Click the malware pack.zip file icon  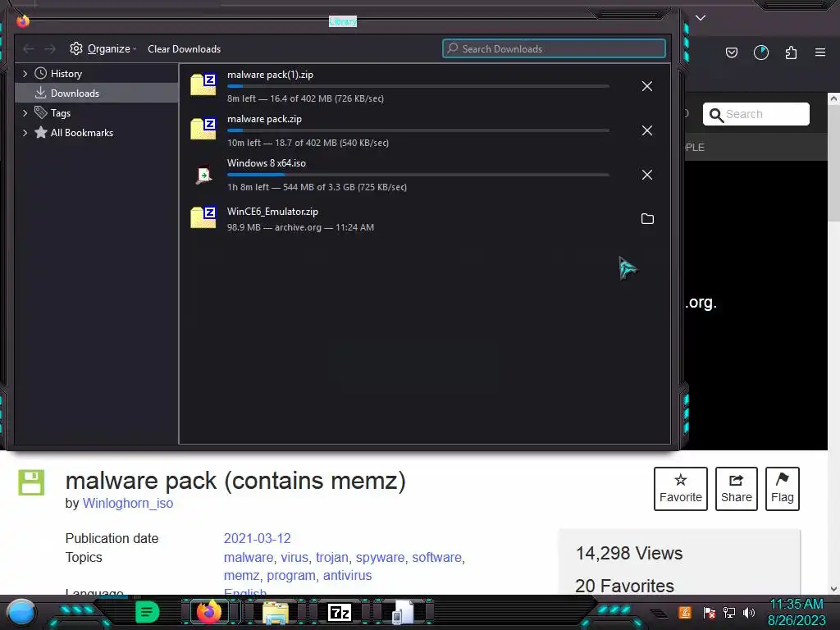pos(203,129)
